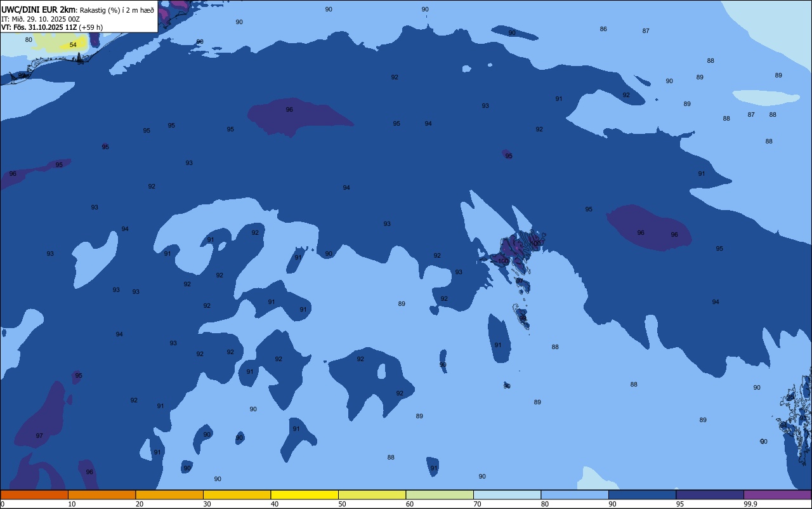Click the orange 10–20 legend swatch
This screenshot has width=812, height=509.
click(101, 494)
